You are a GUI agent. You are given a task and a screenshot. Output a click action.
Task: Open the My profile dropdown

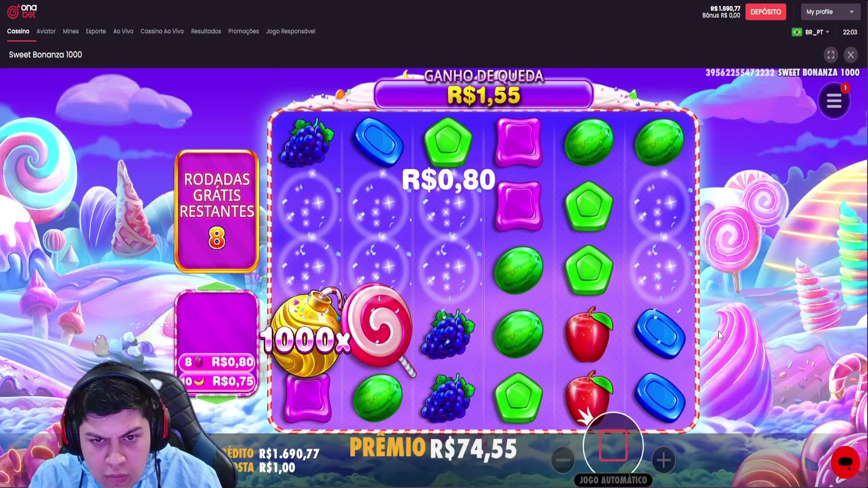(830, 12)
